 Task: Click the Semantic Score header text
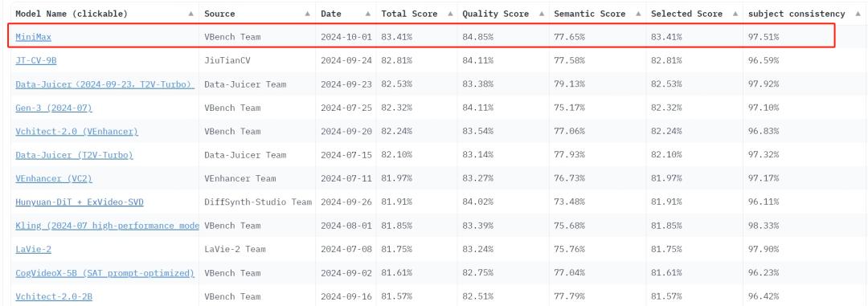point(590,14)
